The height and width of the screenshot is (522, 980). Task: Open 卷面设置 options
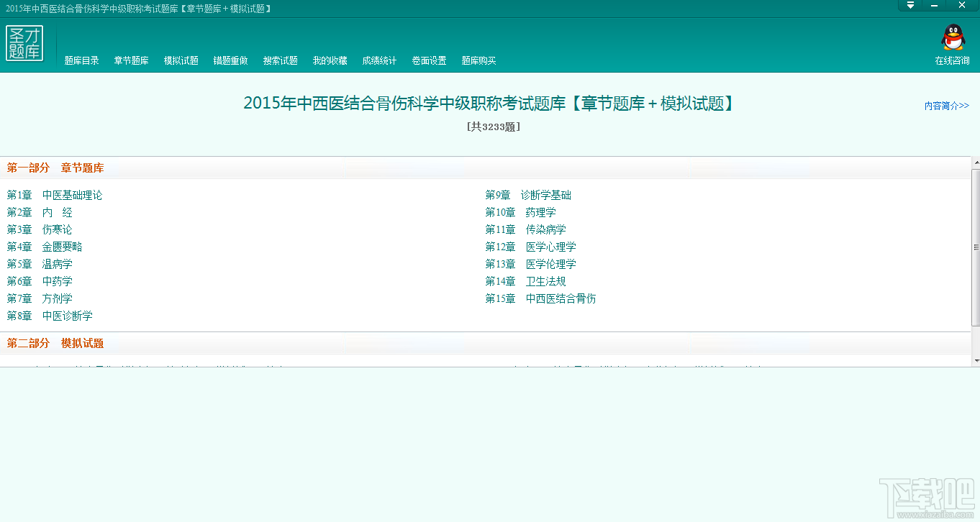(430, 61)
